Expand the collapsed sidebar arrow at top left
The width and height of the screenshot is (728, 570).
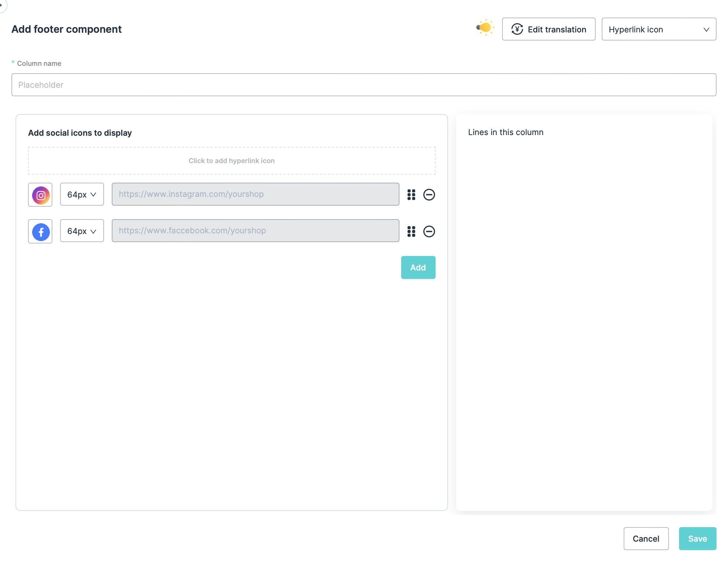pos(2,5)
